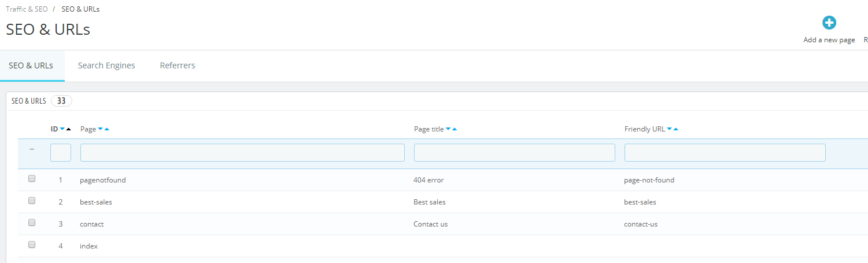This screenshot has height=263, width=868.
Task: Focus the Page title filter field
Action: [515, 152]
